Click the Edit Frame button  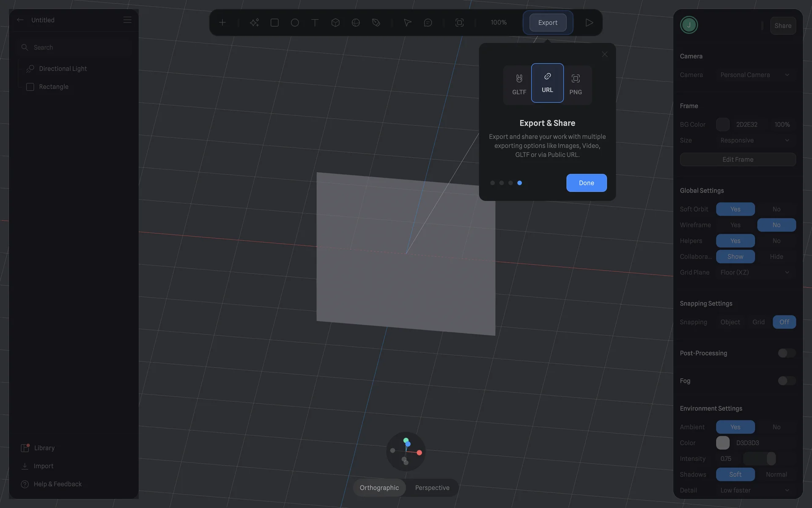pyautogui.click(x=738, y=160)
